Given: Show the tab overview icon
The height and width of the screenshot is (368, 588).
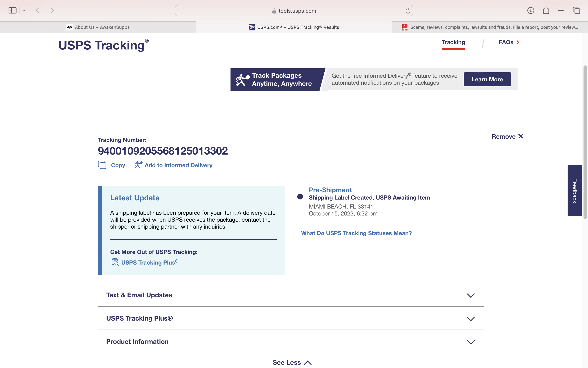Looking at the screenshot, I should (576, 10).
